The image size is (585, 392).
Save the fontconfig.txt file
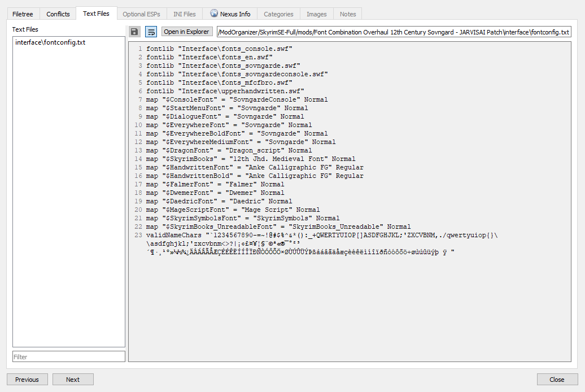[x=134, y=32]
